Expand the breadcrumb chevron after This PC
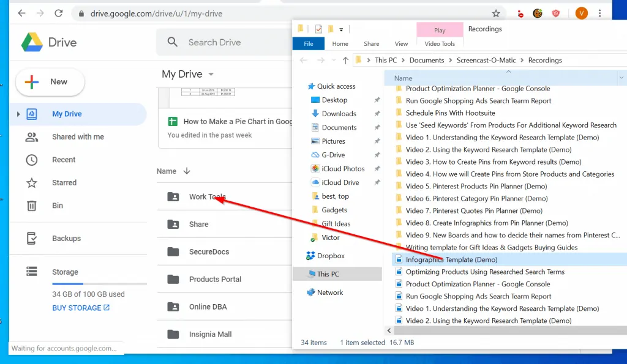 [403, 61]
